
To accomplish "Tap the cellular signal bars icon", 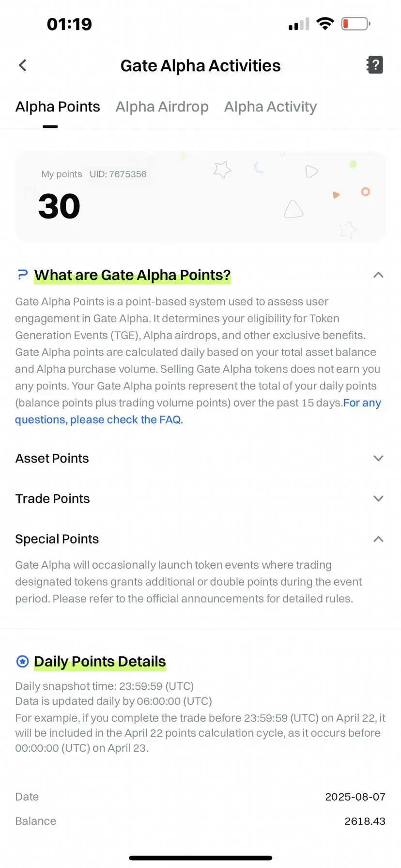I will [x=299, y=24].
